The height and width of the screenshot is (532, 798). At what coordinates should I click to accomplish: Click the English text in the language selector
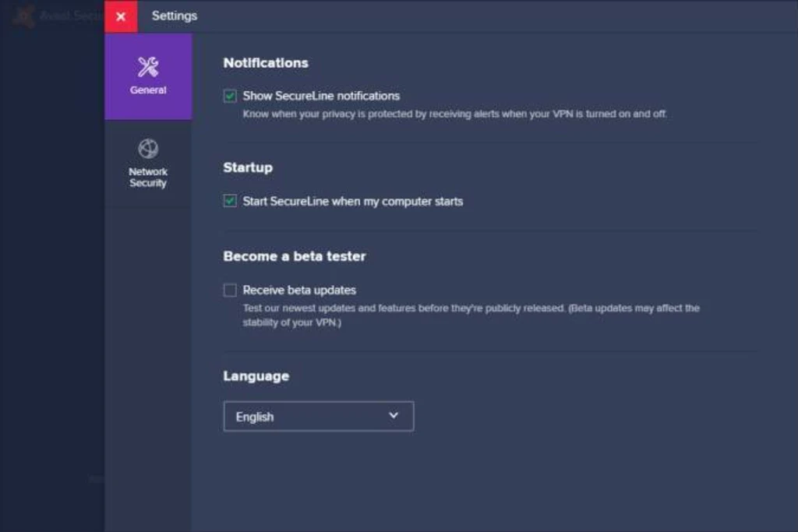[255, 417]
